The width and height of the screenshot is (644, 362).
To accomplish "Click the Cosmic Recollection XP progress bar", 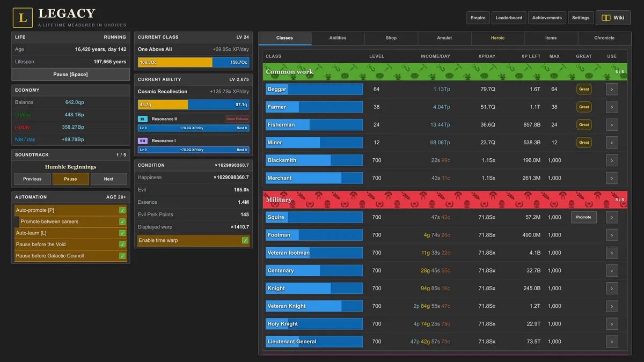I will point(194,105).
